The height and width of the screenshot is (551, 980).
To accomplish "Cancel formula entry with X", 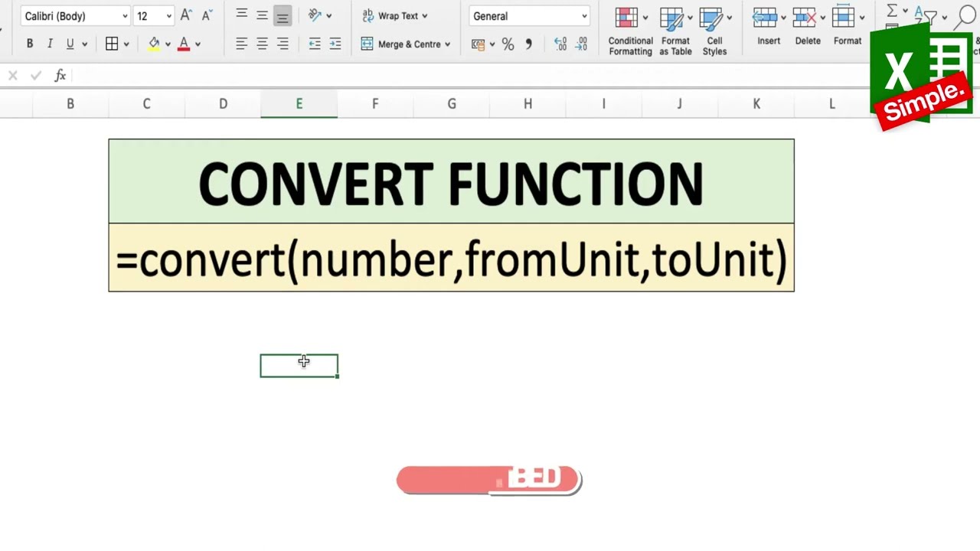I will tap(13, 76).
